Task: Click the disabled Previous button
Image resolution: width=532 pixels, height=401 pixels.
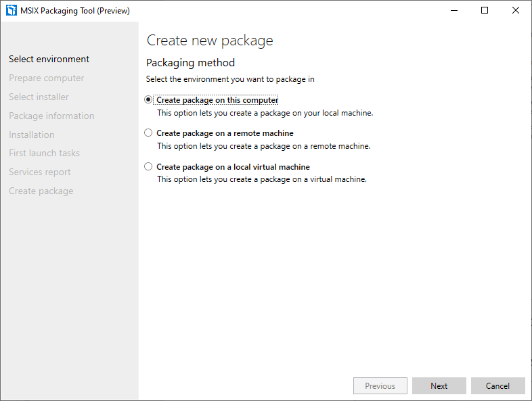Action: (380, 386)
